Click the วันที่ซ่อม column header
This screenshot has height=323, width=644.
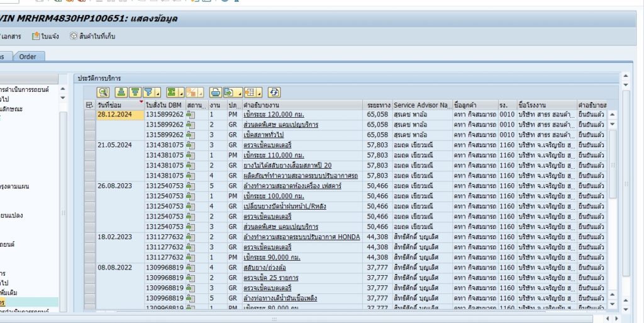(x=120, y=105)
